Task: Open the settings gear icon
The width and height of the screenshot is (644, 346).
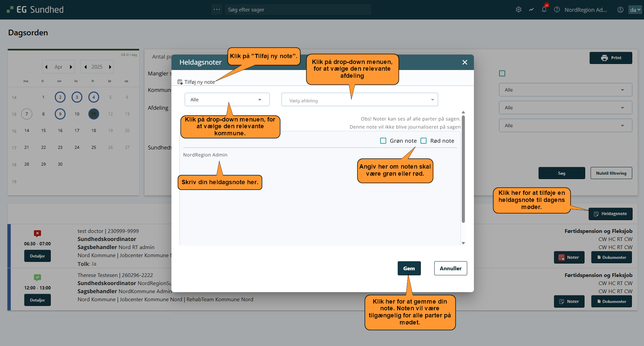Action: (519, 9)
